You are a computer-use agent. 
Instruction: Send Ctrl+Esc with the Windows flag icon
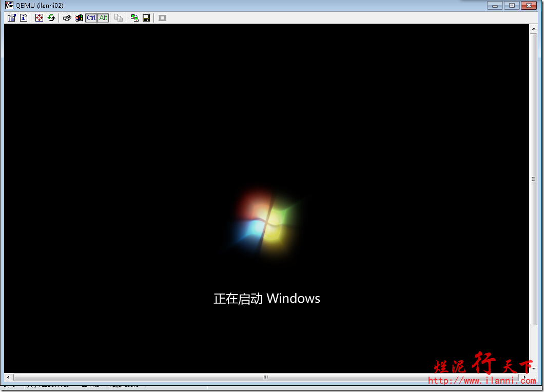79,18
